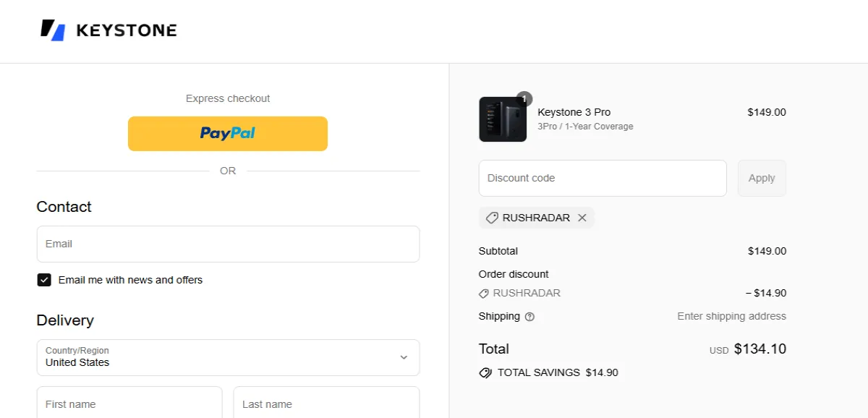The height and width of the screenshot is (418, 868).
Task: Click the Keystone 3 Pro product title
Action: point(574,112)
